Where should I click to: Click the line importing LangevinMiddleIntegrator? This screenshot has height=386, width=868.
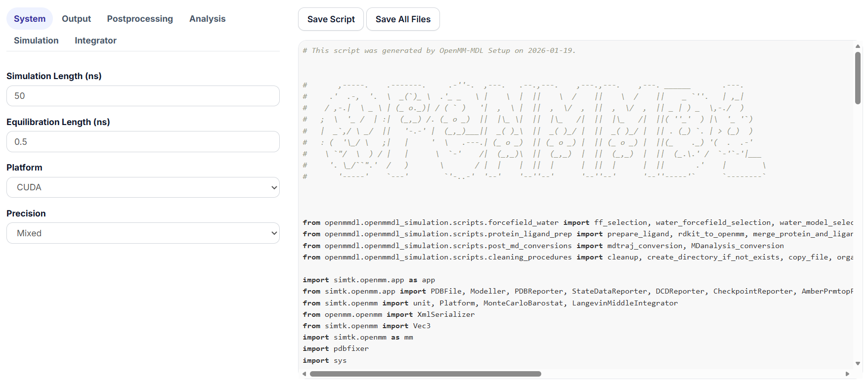click(x=490, y=303)
